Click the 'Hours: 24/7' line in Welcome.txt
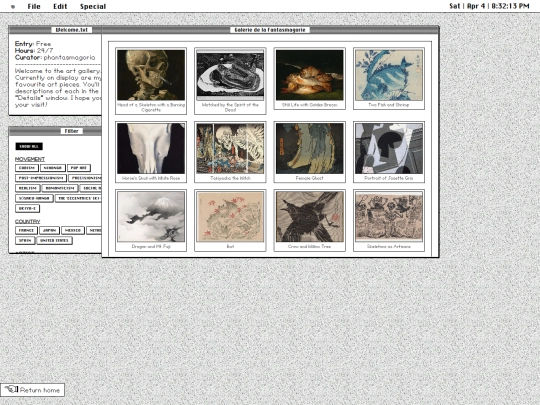 (x=34, y=51)
